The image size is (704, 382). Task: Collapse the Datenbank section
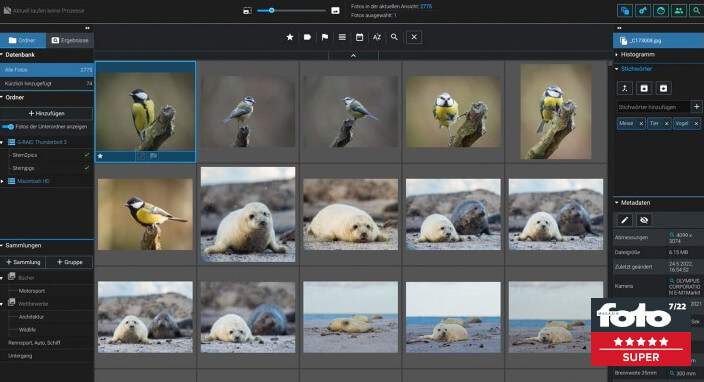pos(2,55)
